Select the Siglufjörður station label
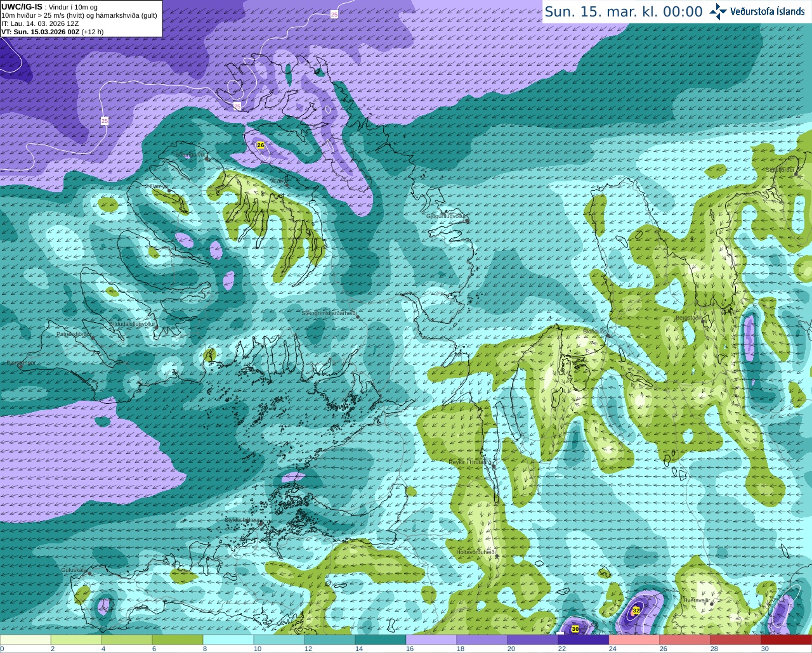The height and width of the screenshot is (653, 812). [780, 170]
